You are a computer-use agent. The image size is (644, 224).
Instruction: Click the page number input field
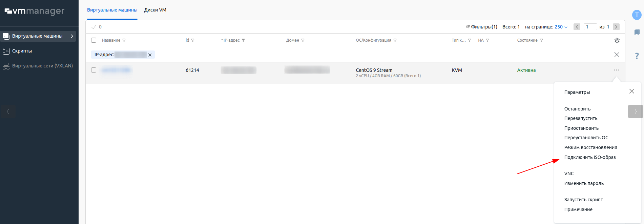coord(590,27)
